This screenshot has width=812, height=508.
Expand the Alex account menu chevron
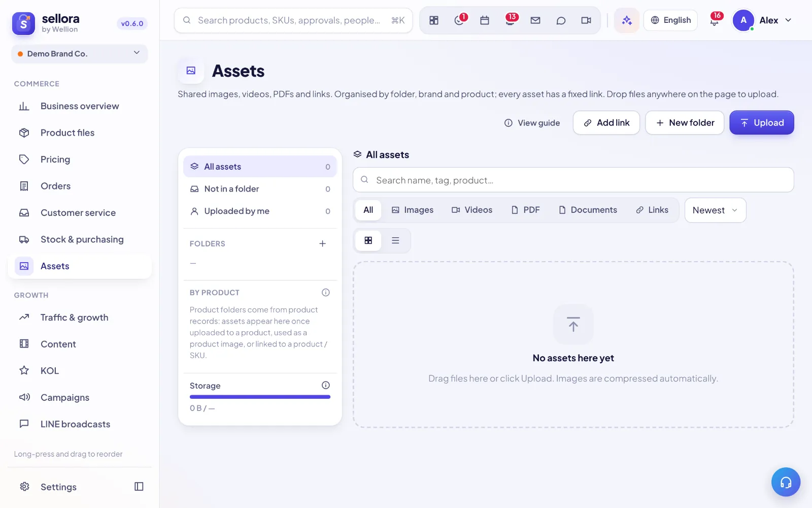point(789,20)
